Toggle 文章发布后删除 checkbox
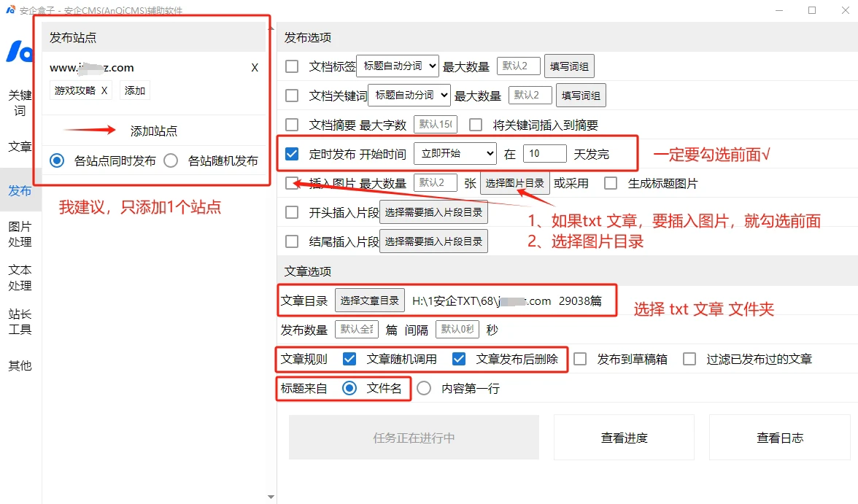Viewport: 858px width, 504px height. 459,359
